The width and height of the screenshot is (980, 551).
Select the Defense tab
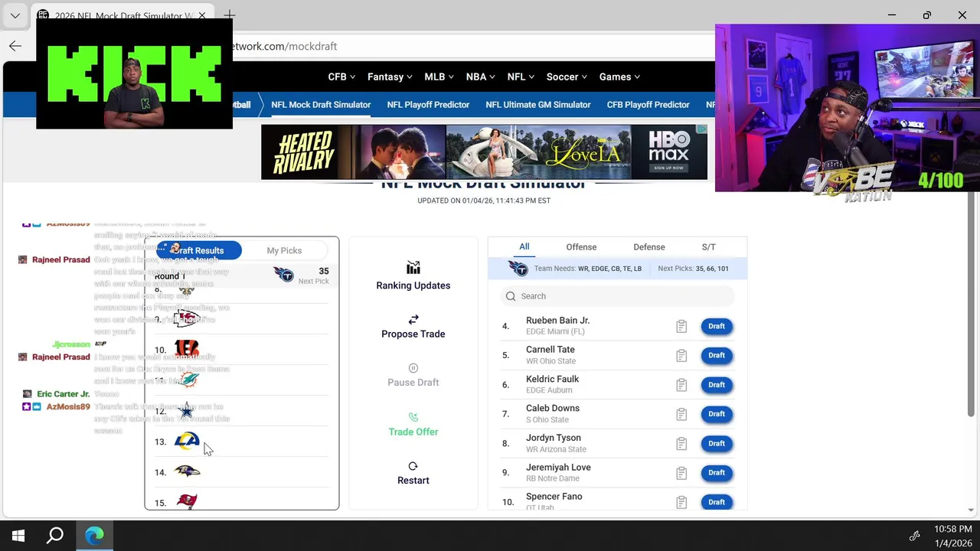[649, 246]
